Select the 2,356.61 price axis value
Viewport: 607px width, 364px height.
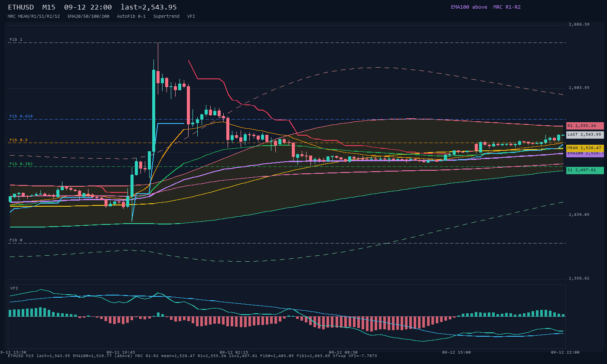coord(579,278)
